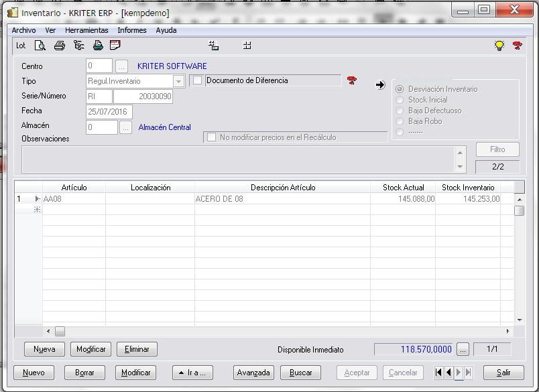Click bottom Modificar button beside Borrar
The width and height of the screenshot is (539, 392).
[x=136, y=373]
